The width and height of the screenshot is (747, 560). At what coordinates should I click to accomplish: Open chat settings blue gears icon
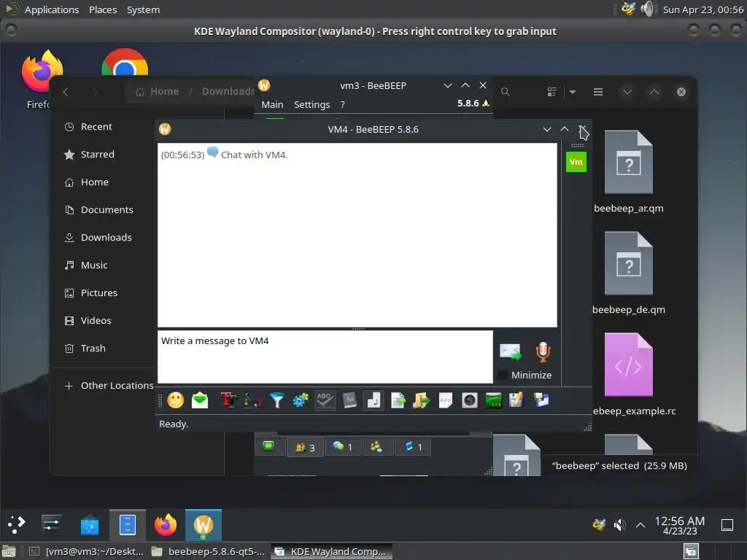301,400
